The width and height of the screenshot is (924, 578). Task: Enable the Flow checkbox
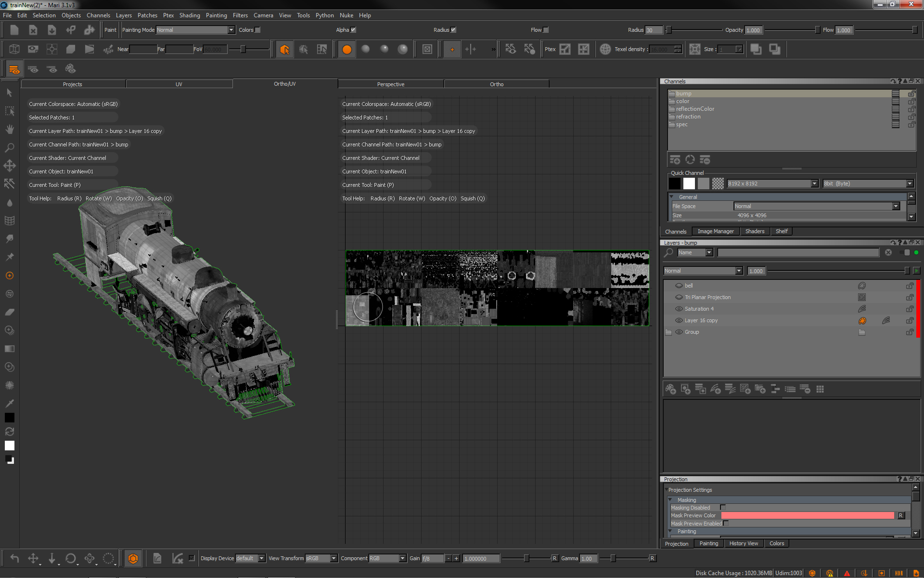pyautogui.click(x=546, y=30)
